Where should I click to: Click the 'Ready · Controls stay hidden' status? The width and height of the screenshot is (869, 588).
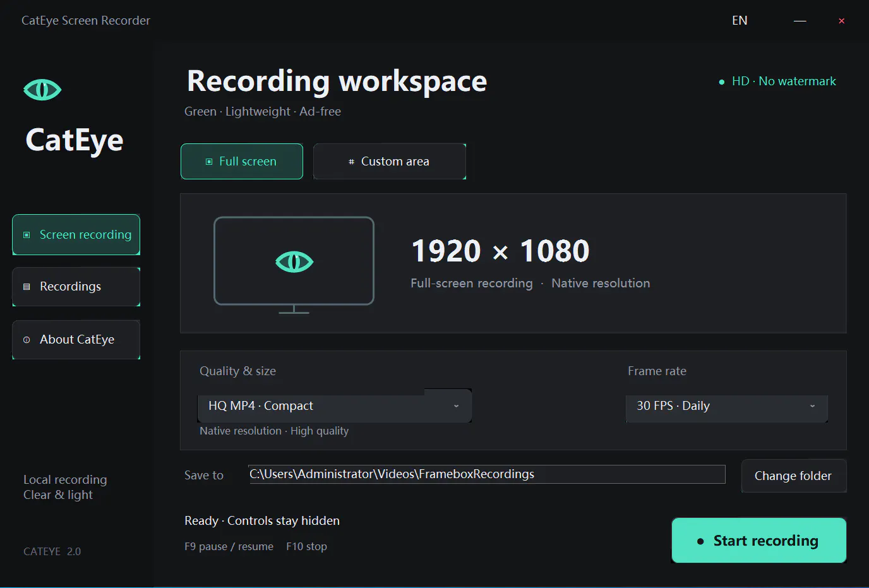click(262, 521)
